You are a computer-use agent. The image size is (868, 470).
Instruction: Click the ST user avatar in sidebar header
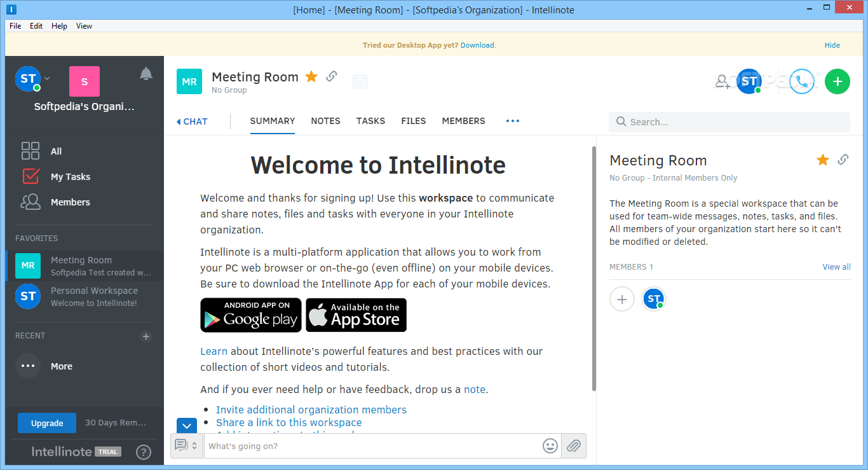tap(28, 79)
